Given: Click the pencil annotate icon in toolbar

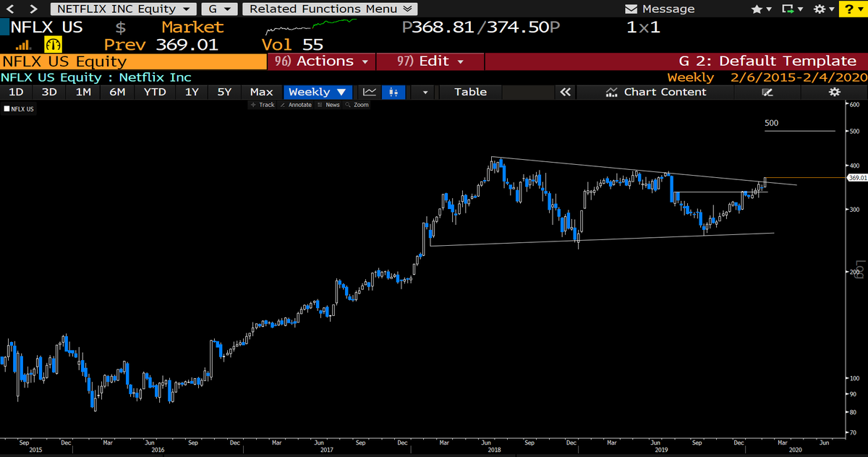Looking at the screenshot, I should 767,92.
